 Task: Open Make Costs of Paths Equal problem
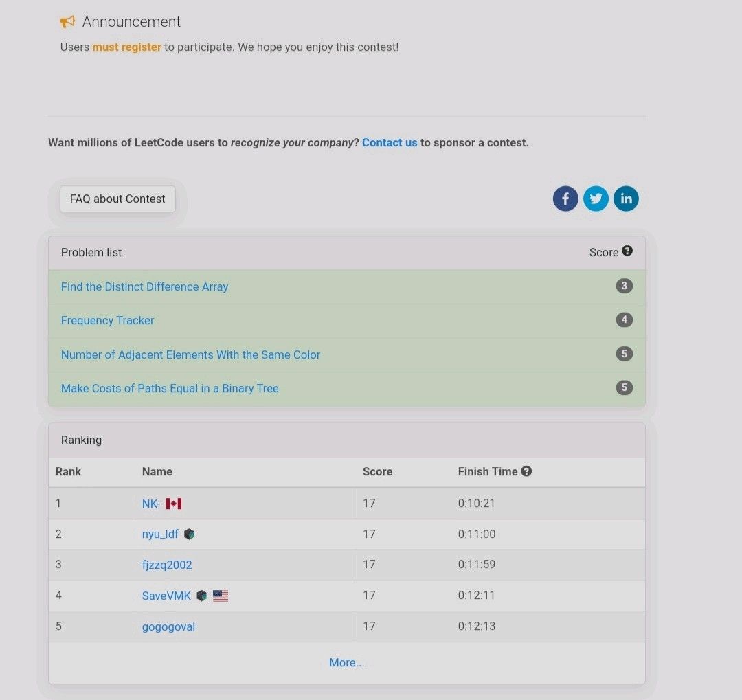tap(170, 388)
